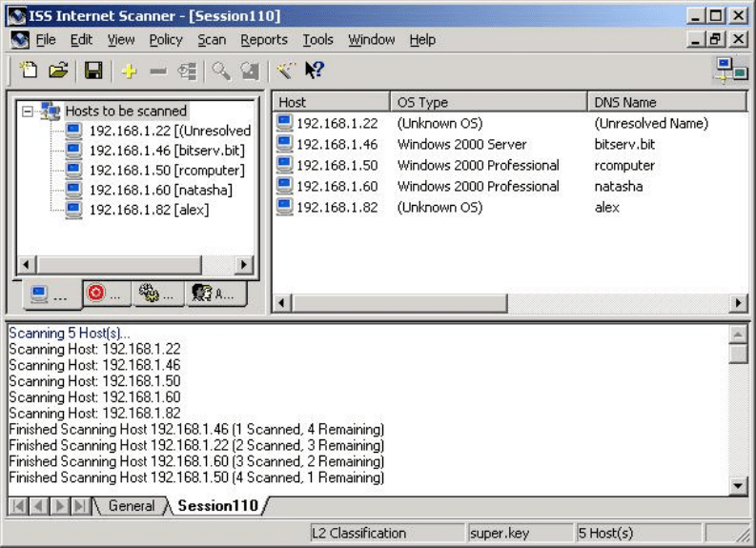Open the File menu
The height and width of the screenshot is (548, 756).
coord(46,40)
